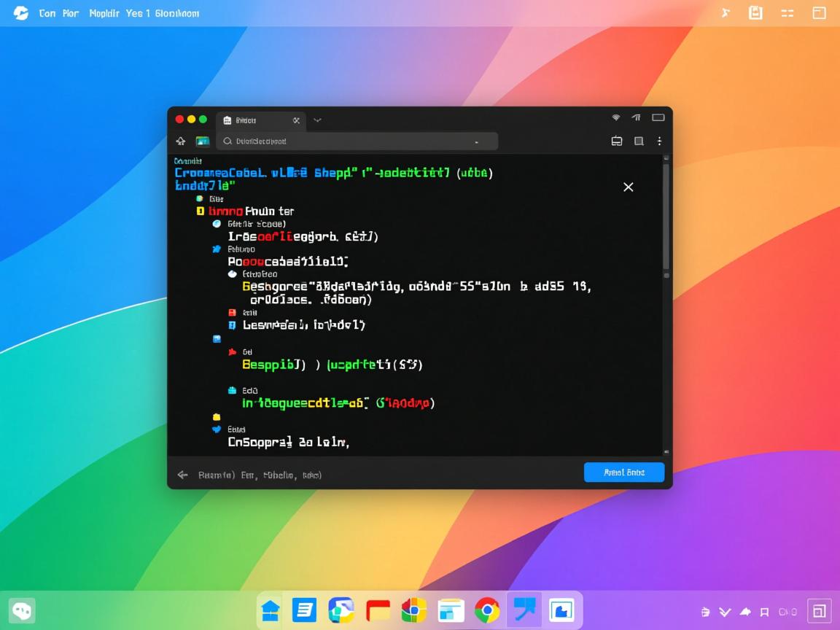The width and height of the screenshot is (840, 630).
Task: Open Chrome from the dock
Action: click(x=487, y=610)
